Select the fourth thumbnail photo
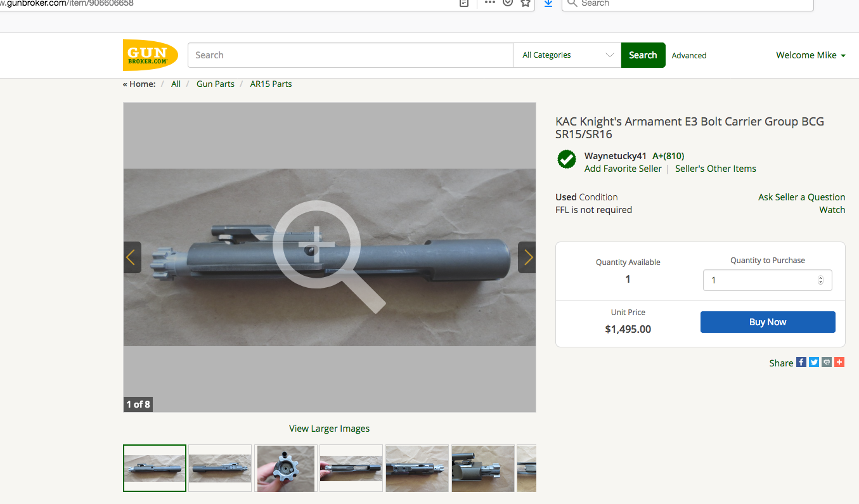 click(x=351, y=468)
